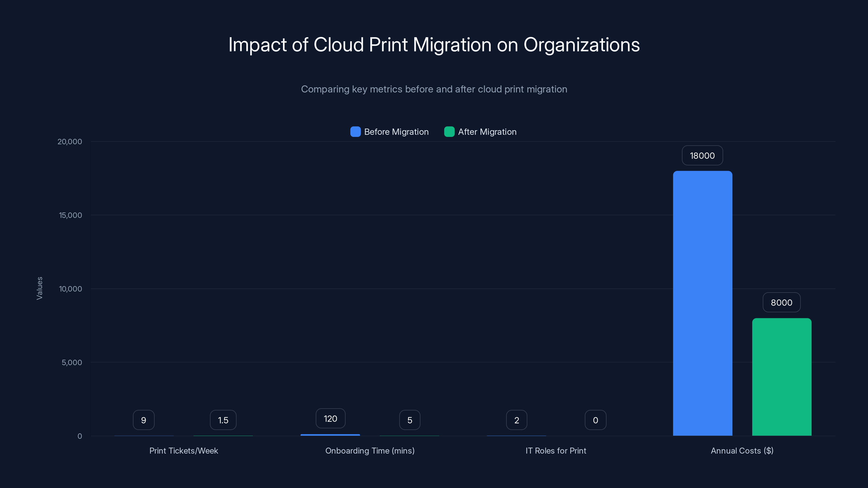868x488 pixels.
Task: Select the Onboarding Time (mins) axis category
Action: [x=370, y=451]
